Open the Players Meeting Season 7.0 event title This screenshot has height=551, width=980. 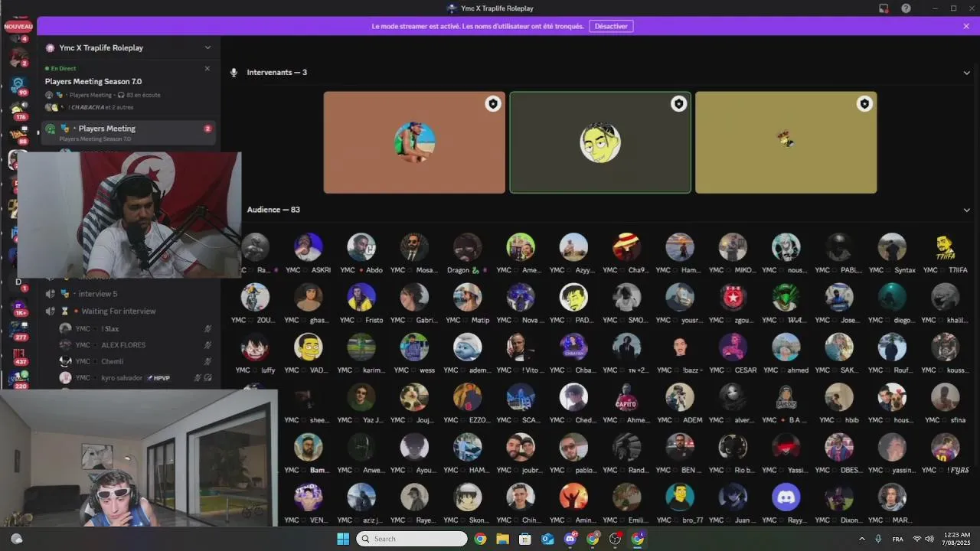[93, 81]
